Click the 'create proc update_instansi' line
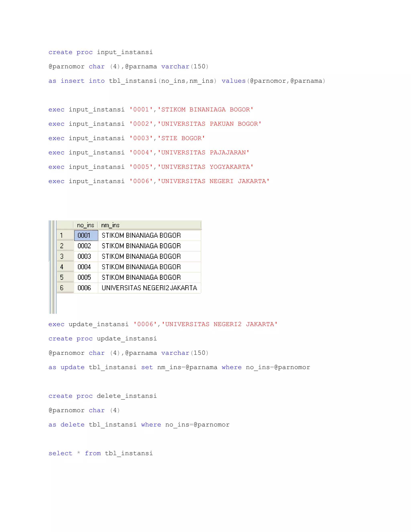Screen dimensions: 411x532 pos(103,339)
